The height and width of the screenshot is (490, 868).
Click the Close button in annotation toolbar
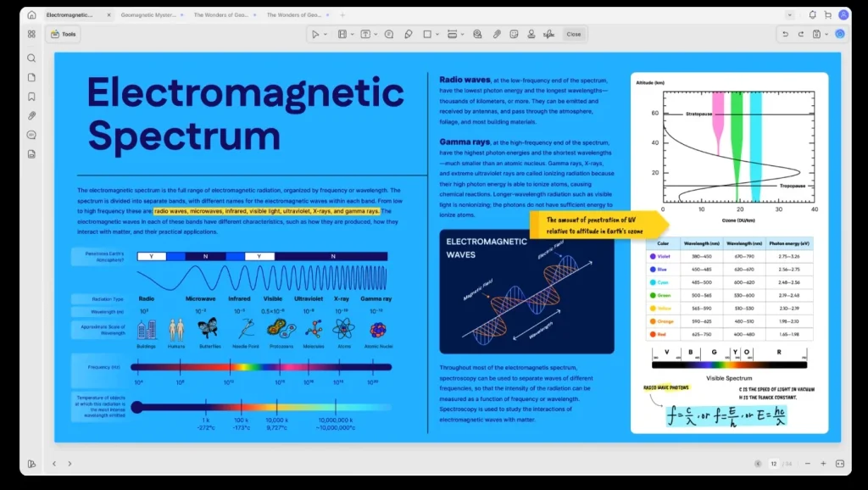click(x=574, y=34)
